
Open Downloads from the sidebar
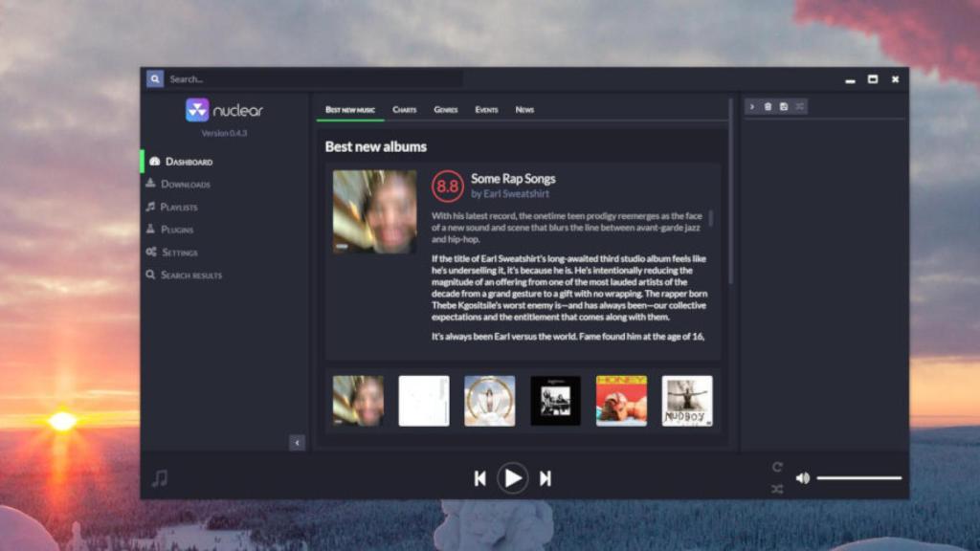coord(185,185)
